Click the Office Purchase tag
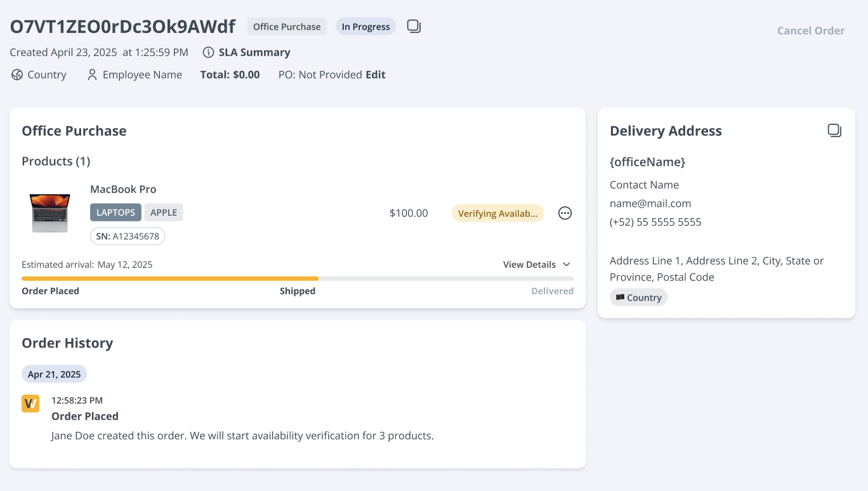Screen dimensions: 868x491 pos(287,27)
